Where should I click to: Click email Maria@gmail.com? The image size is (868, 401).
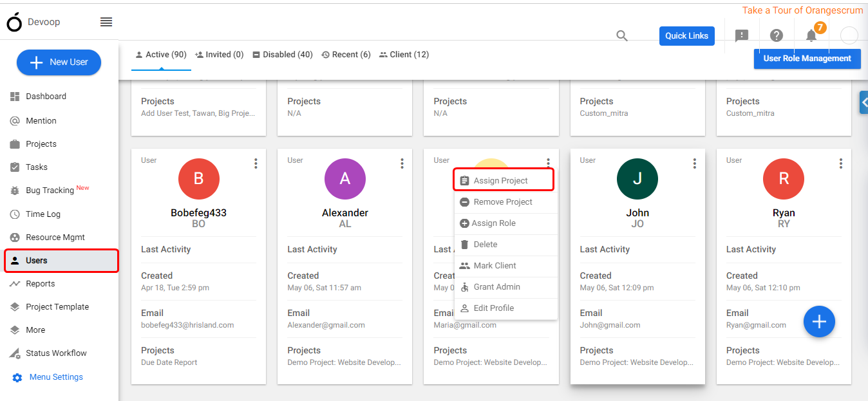coord(465,325)
